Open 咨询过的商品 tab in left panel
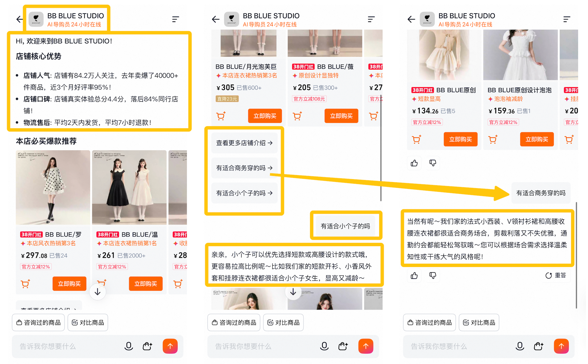 tap(39, 322)
